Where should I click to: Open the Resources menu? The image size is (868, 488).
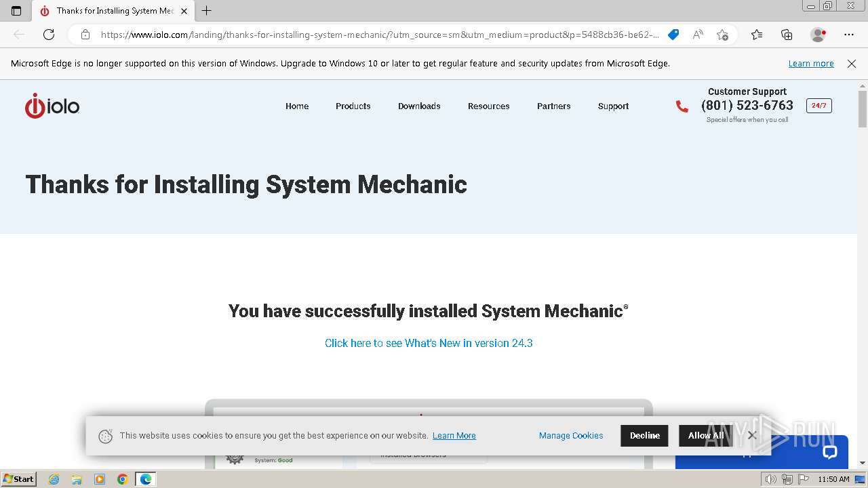click(489, 106)
